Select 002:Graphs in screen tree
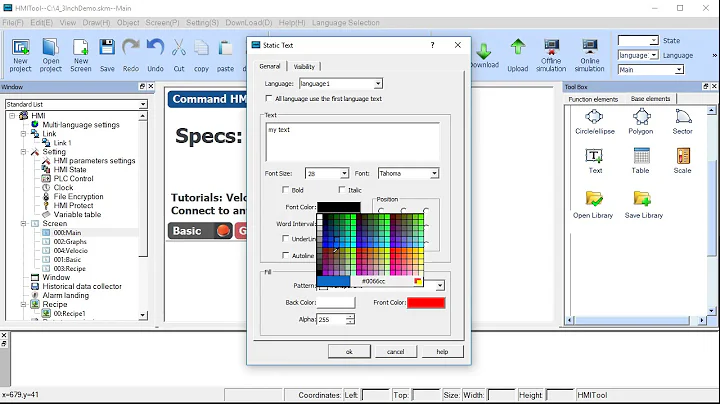Viewport: 720px width, 404px height. pyautogui.click(x=70, y=241)
